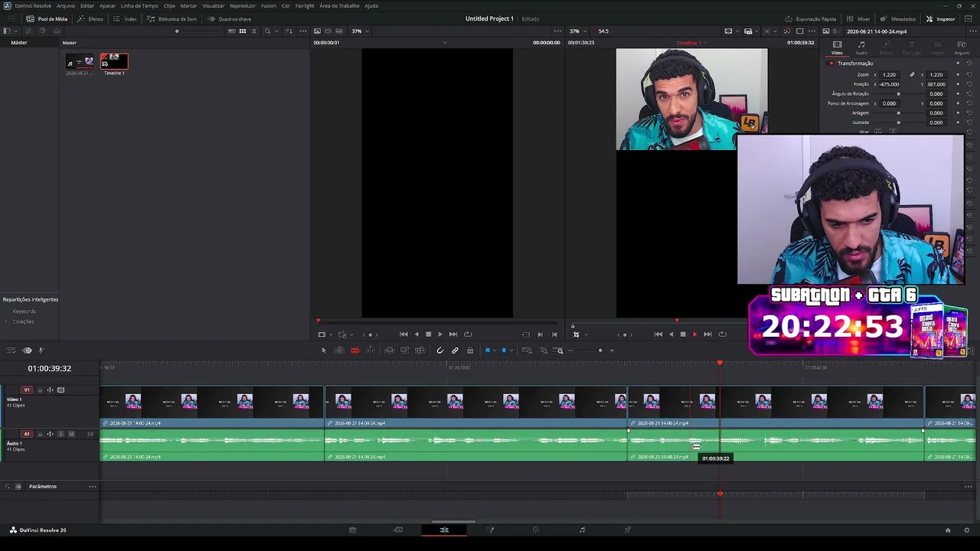The image size is (980, 551).
Task: Click the Posição Y value field
Action: (936, 84)
